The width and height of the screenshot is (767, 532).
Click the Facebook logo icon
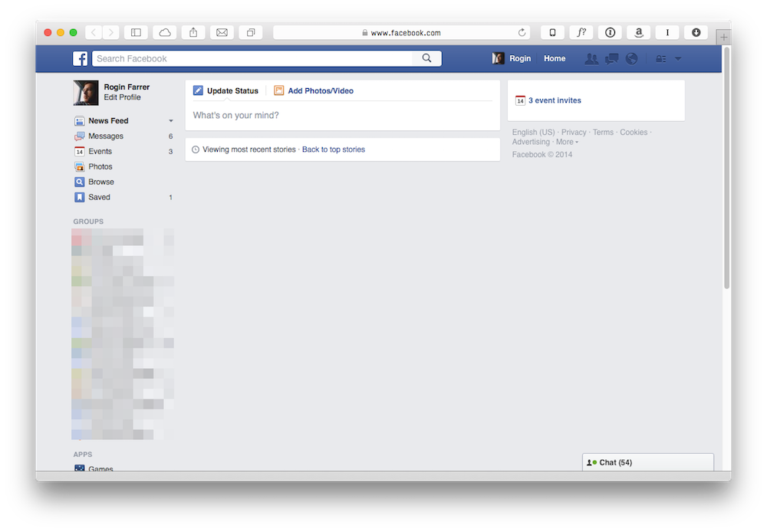click(81, 59)
